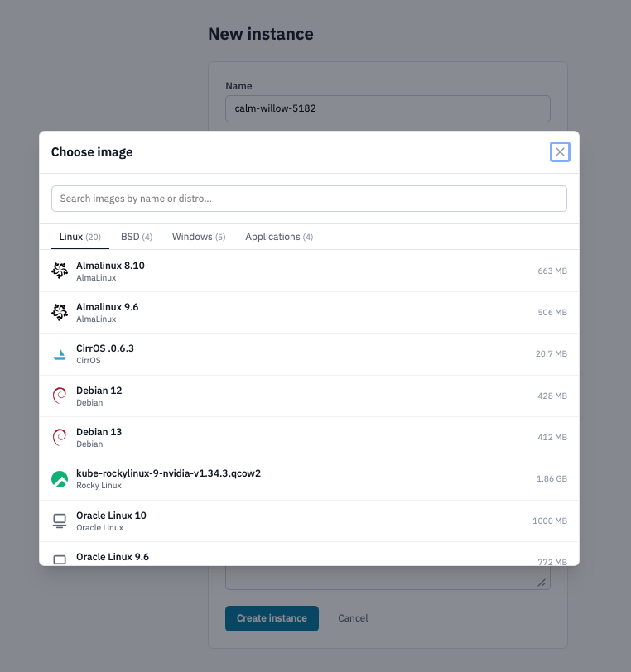Click the Rocky Linux green logo

pyautogui.click(x=60, y=478)
